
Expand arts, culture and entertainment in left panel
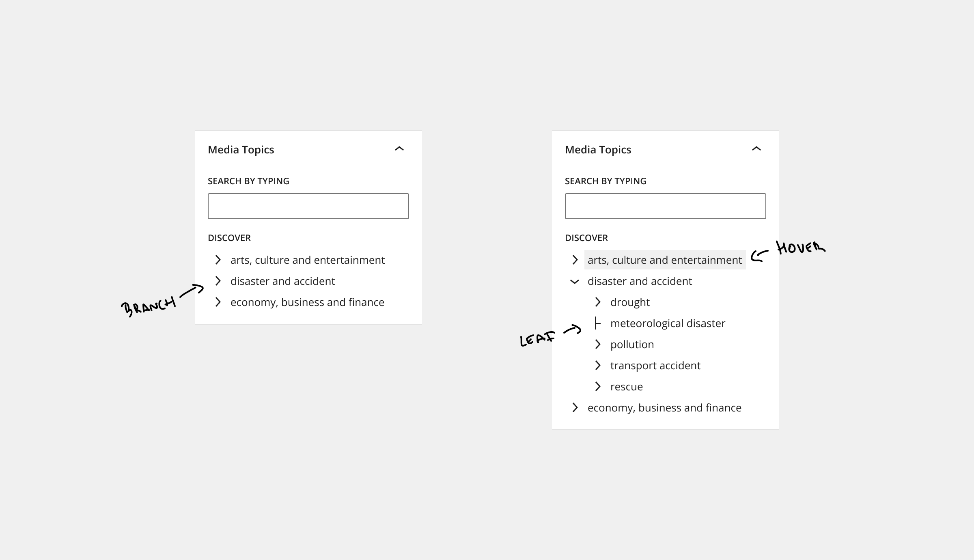[x=218, y=260]
